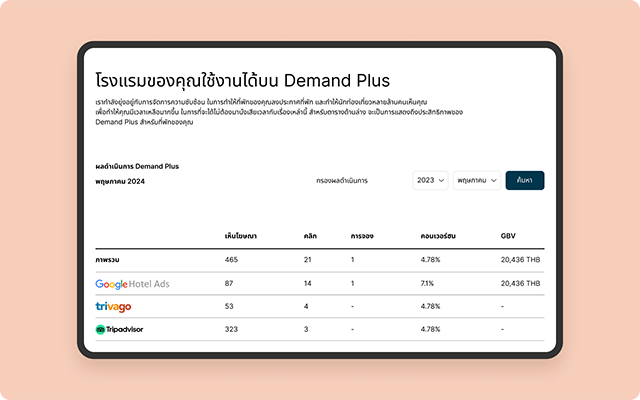The width and height of the screenshot is (640, 400).
Task: Select the value 323 in Tripadvisor row
Action: 231,329
